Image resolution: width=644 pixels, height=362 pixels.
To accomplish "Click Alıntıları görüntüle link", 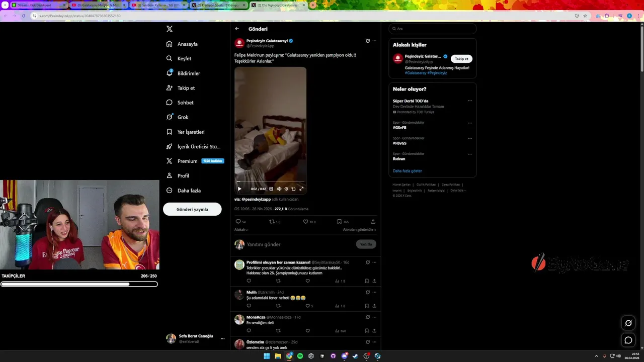I will click(x=359, y=230).
